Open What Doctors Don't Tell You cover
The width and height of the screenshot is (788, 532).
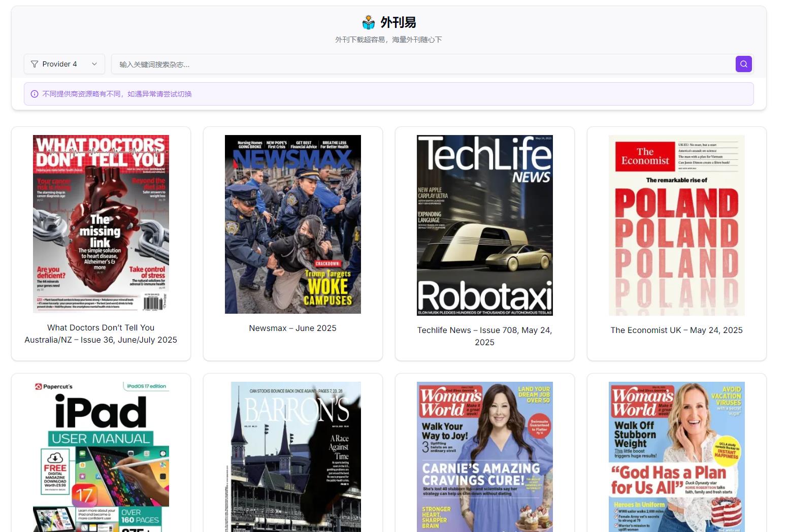point(101,224)
